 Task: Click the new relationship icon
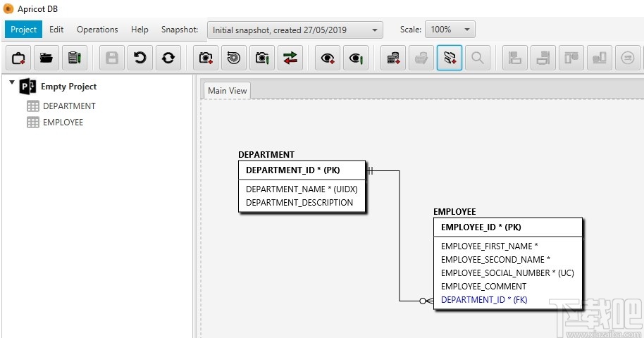click(x=450, y=58)
